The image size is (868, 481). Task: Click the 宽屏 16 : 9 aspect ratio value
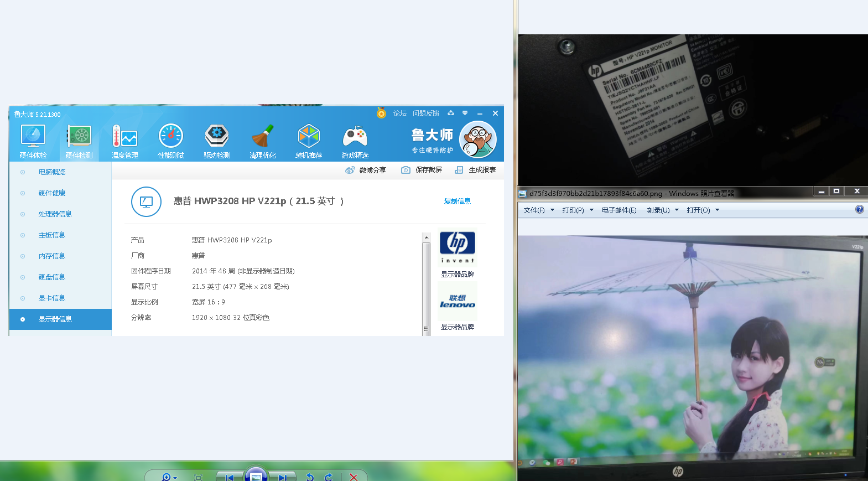[x=209, y=302]
